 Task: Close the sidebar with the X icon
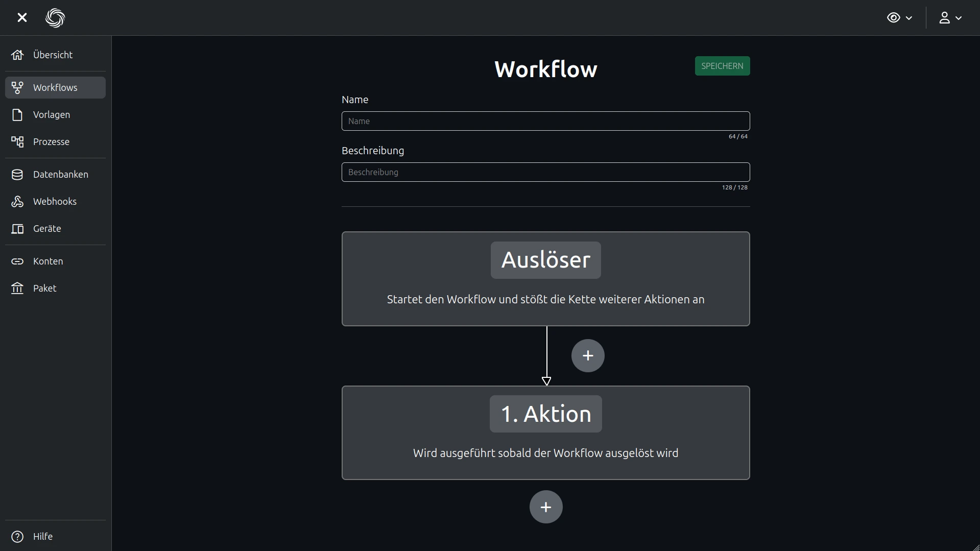coord(22,18)
